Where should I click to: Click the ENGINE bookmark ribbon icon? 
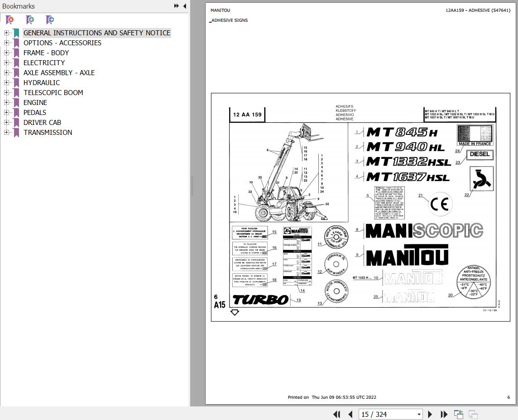16,103
